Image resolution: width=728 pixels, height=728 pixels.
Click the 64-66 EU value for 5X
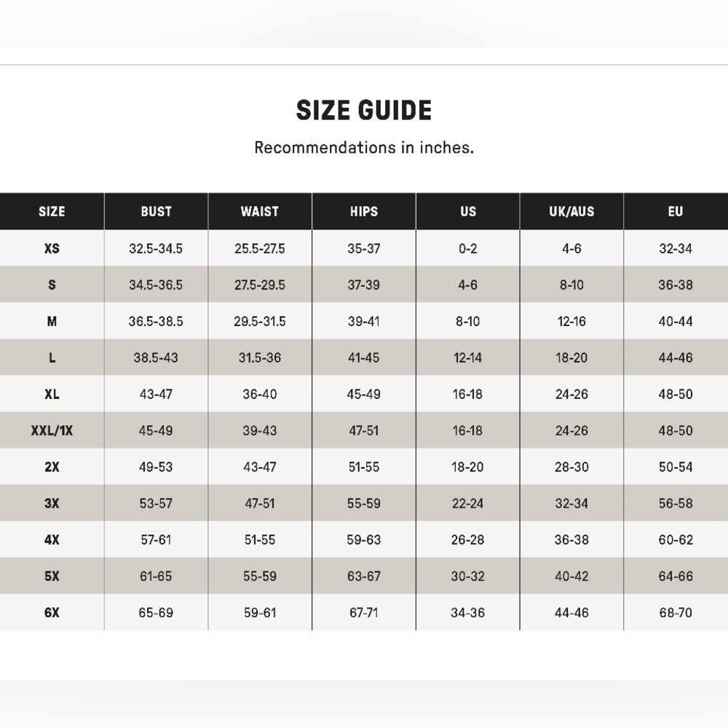click(676, 576)
